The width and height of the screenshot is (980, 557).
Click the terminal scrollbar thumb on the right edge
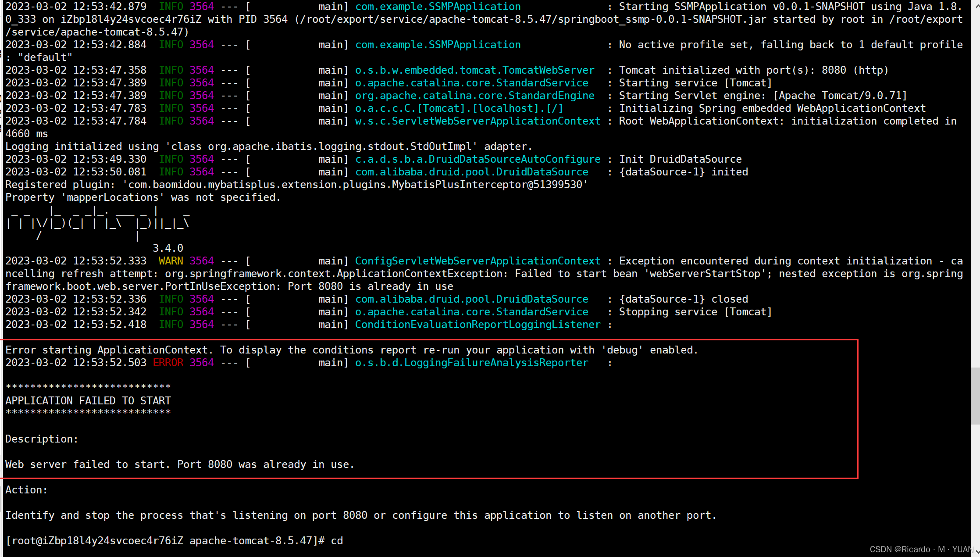tap(975, 396)
